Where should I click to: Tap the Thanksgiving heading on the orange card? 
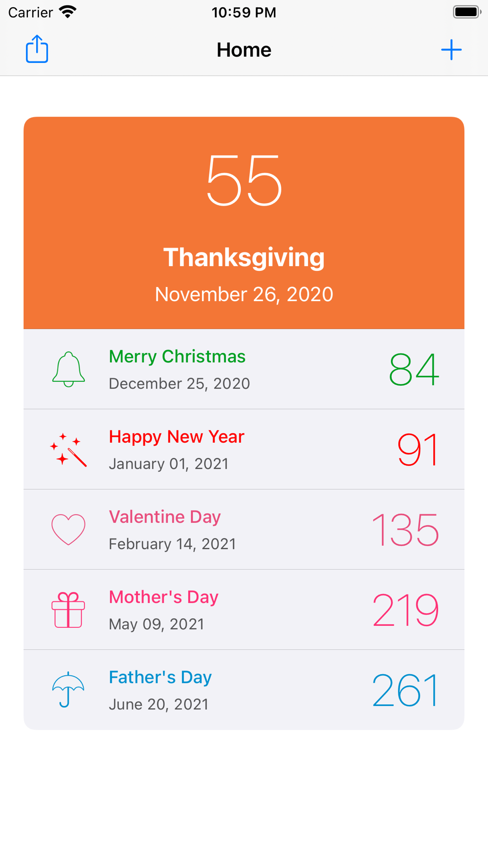244,257
